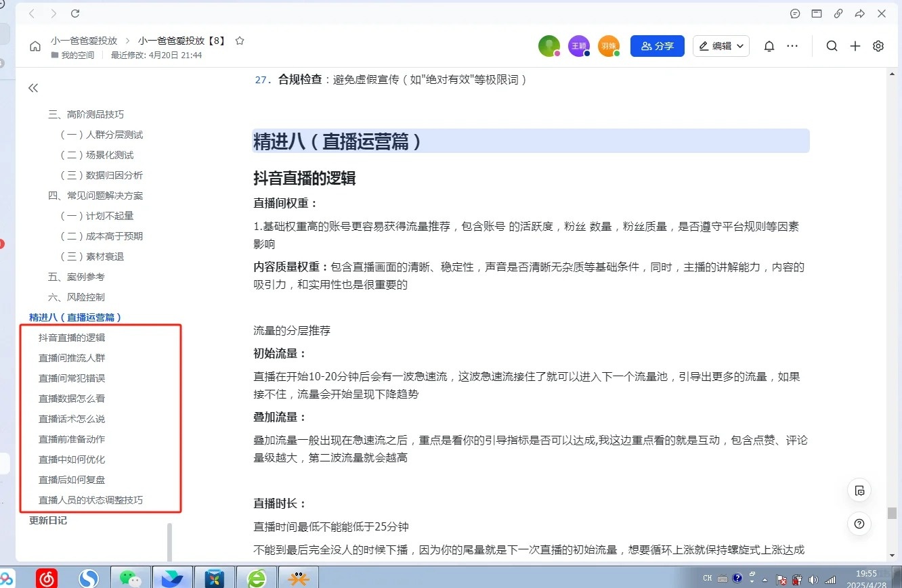Open the home icon
Image resolution: width=902 pixels, height=588 pixels.
[35, 46]
